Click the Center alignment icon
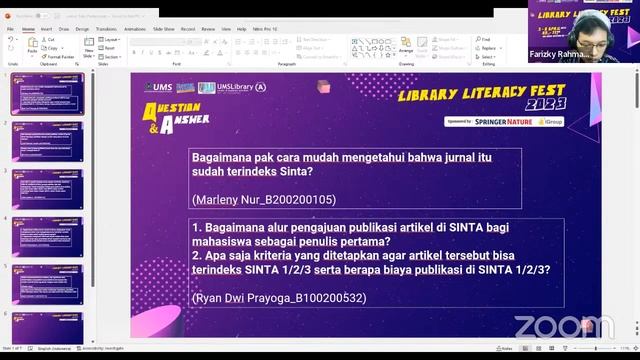Screen dimensions: 640x360 tap(247, 53)
